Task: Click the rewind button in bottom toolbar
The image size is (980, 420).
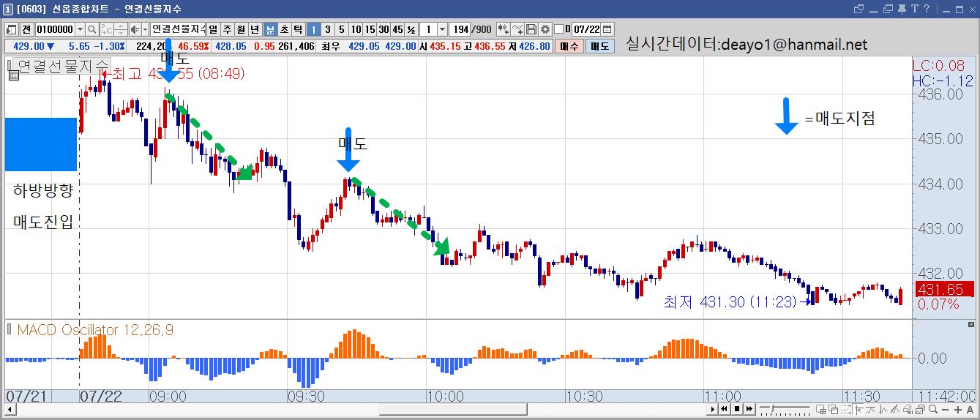Action: [x=724, y=409]
